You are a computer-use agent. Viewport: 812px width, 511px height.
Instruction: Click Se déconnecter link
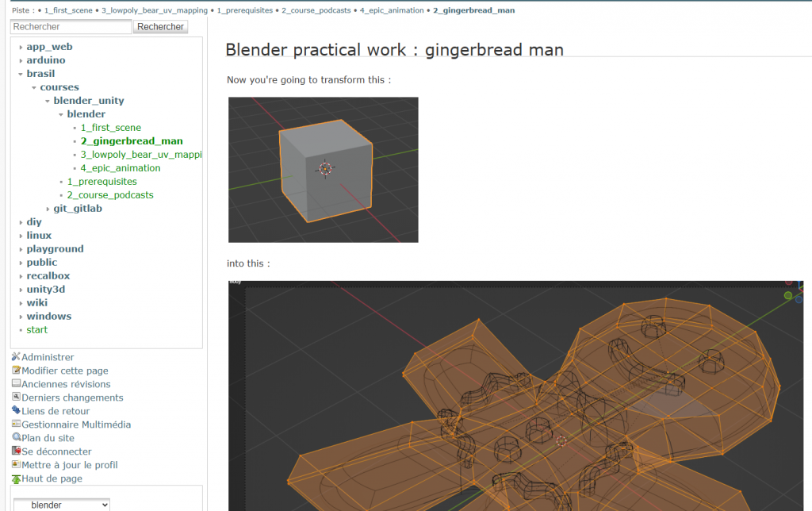(56, 451)
